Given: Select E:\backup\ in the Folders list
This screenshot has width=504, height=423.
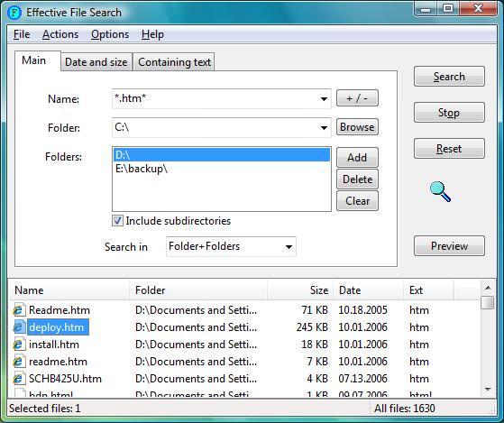Looking at the screenshot, I should tap(222, 169).
